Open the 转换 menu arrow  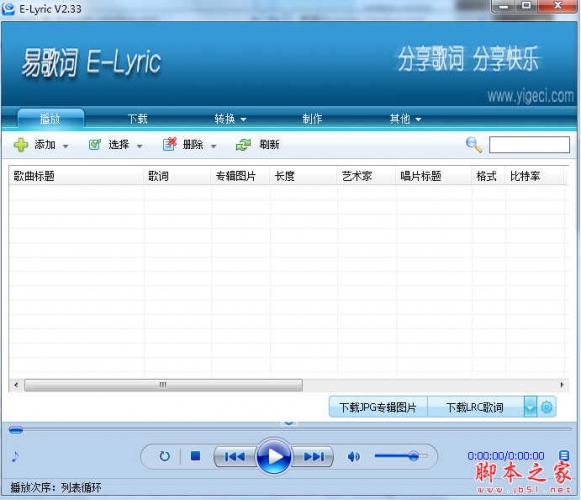point(243,120)
